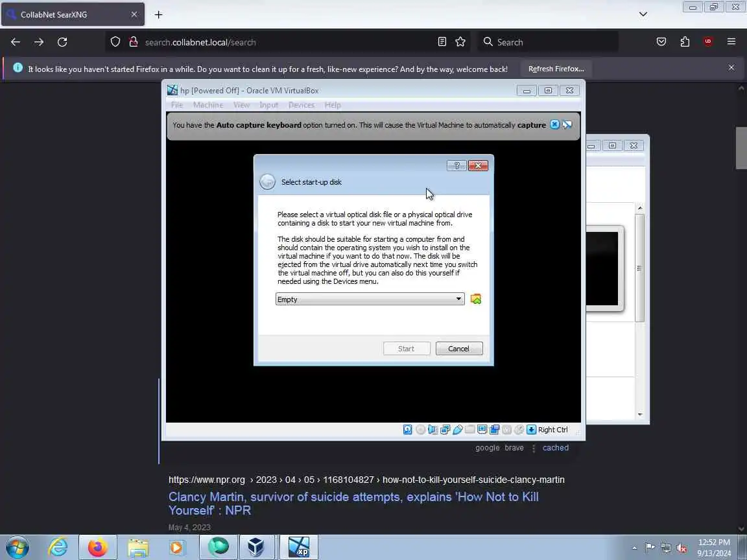Open the Input menu

(268, 105)
